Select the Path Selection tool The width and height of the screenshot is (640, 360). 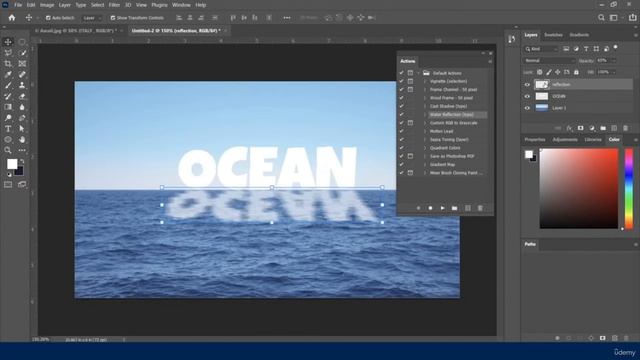pyautogui.click(x=22, y=129)
